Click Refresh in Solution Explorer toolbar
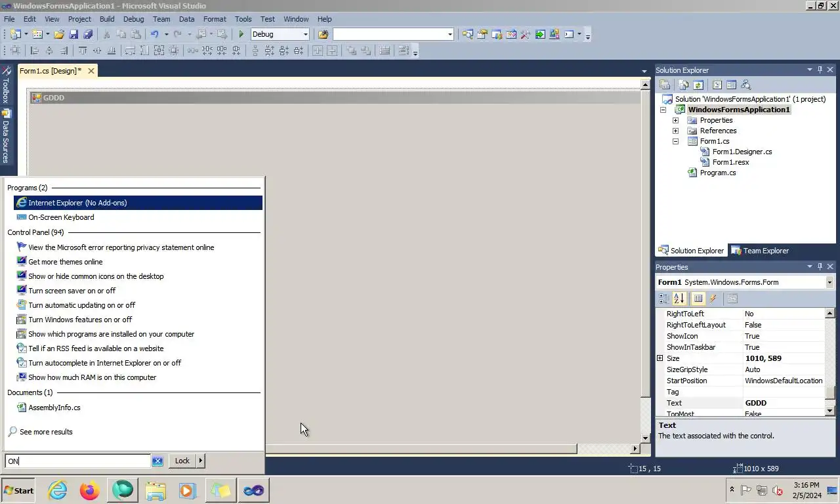 point(698,85)
